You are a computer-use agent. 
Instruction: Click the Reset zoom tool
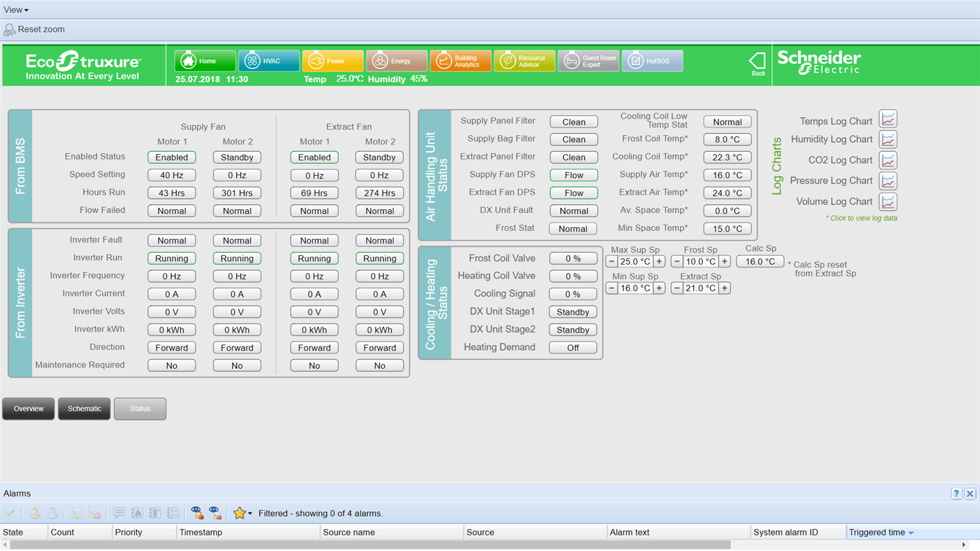pos(34,29)
